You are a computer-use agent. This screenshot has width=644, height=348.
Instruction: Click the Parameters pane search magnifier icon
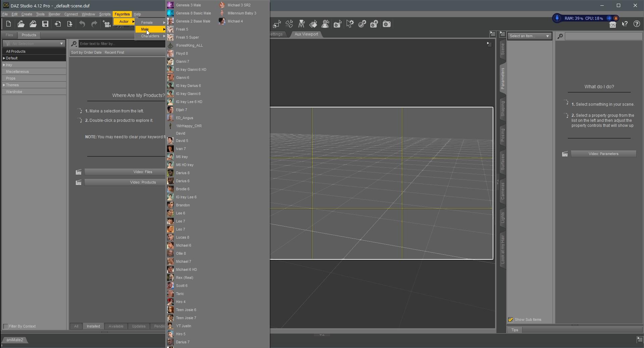click(560, 36)
